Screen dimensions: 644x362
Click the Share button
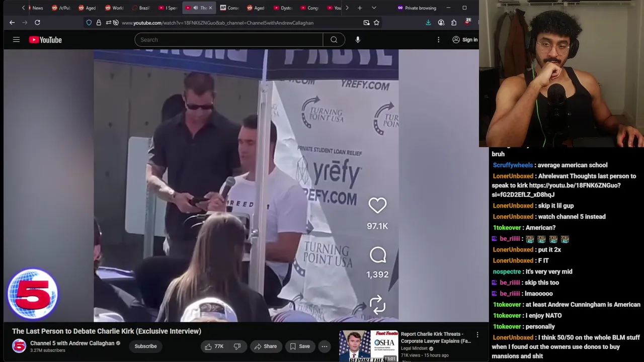point(266,346)
